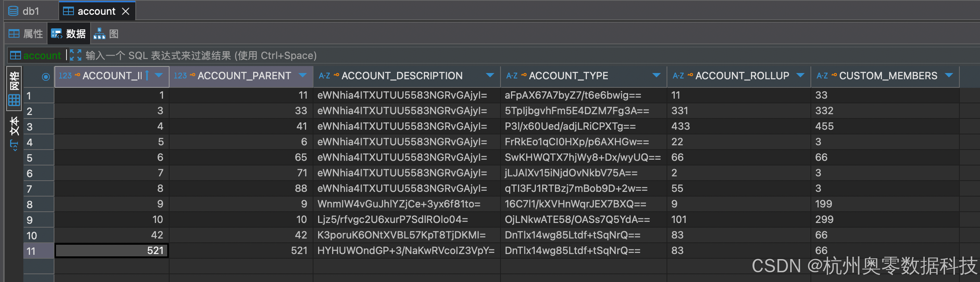Click the green account table label
Screen dimensions: 980x282
(x=42, y=56)
